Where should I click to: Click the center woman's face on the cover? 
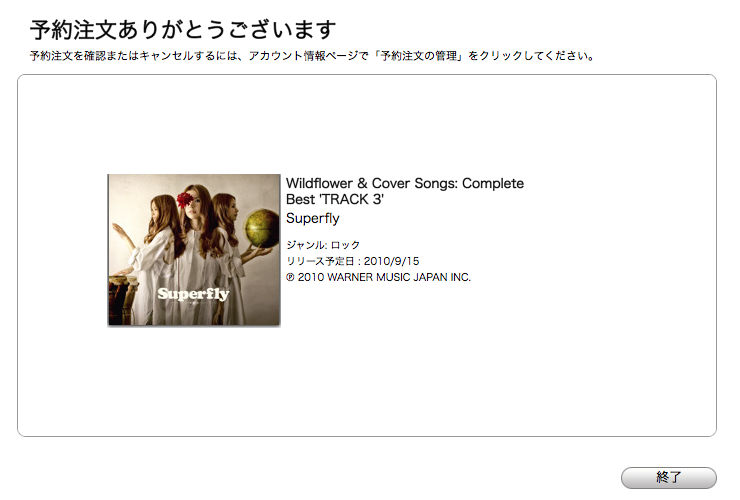tap(198, 203)
